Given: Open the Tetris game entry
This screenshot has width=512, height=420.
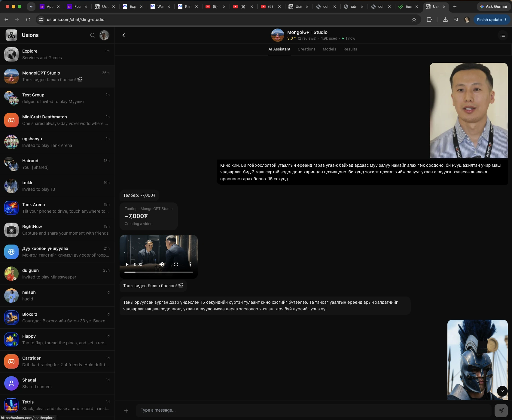Looking at the screenshot, I should pyautogui.click(x=57, y=405).
